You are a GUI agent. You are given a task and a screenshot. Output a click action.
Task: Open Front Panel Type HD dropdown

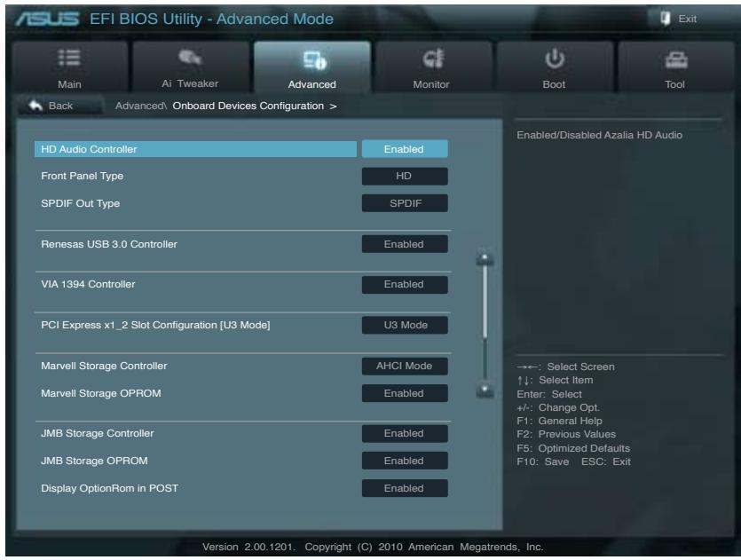pos(405,176)
